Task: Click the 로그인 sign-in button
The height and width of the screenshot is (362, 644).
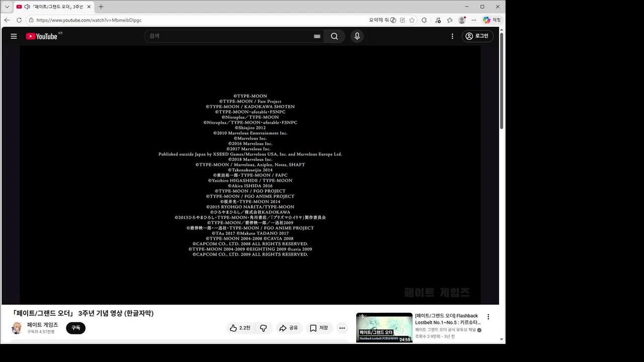Action: [x=477, y=36]
